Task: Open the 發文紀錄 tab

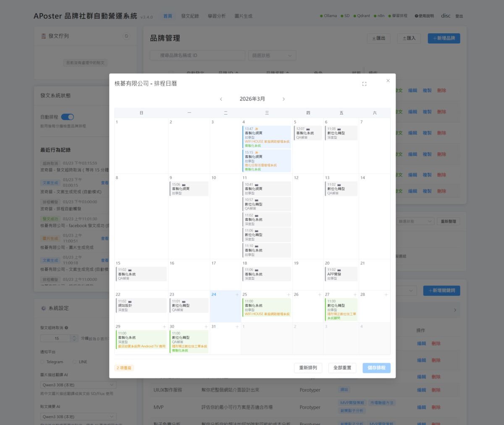Action: [x=190, y=16]
